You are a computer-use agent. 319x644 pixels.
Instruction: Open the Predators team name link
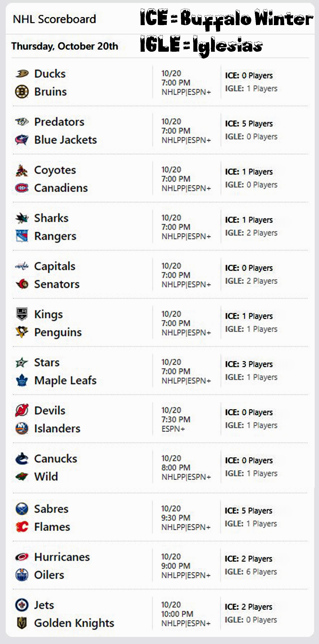pos(59,122)
